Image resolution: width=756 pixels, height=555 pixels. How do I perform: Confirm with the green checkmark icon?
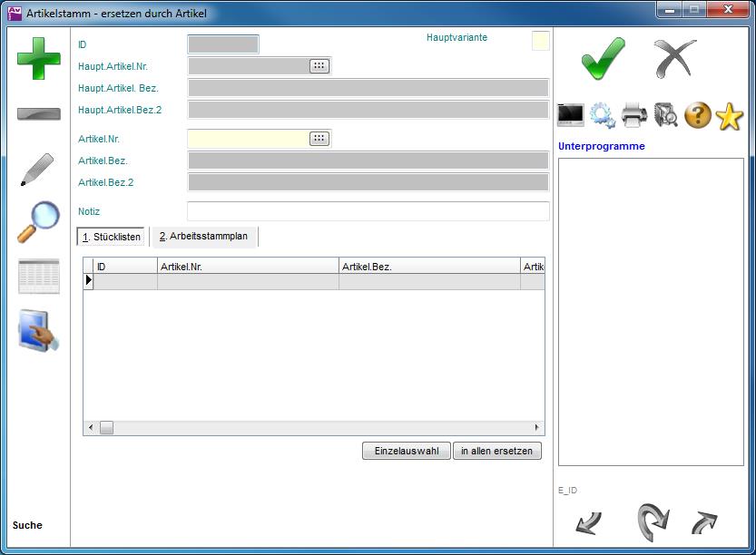[x=603, y=59]
